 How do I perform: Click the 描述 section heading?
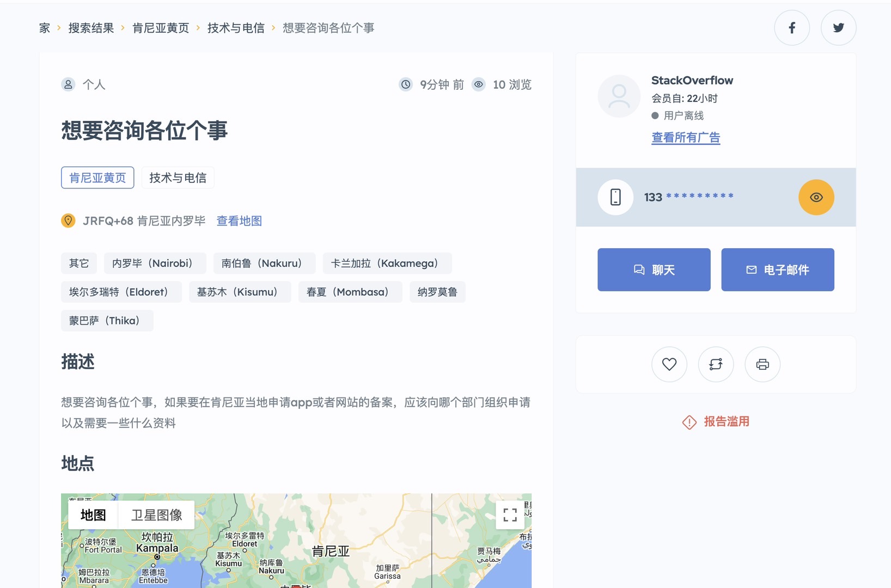[x=78, y=362]
